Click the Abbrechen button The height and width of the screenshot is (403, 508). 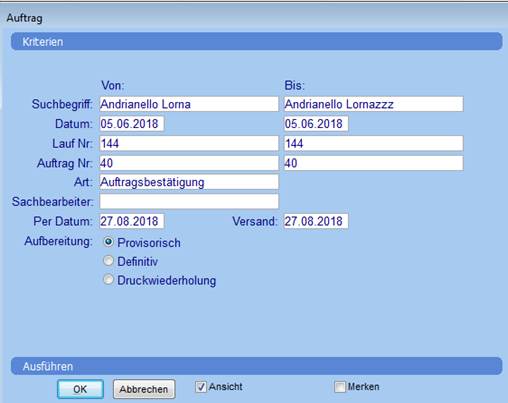tap(144, 389)
